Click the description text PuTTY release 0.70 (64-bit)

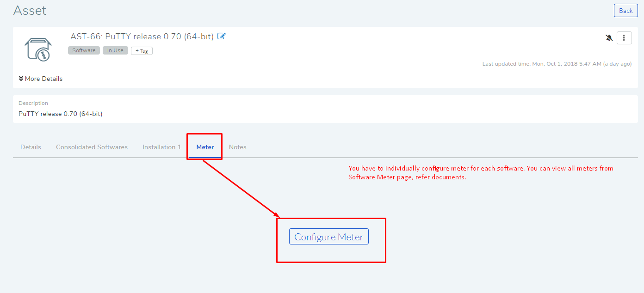point(60,114)
